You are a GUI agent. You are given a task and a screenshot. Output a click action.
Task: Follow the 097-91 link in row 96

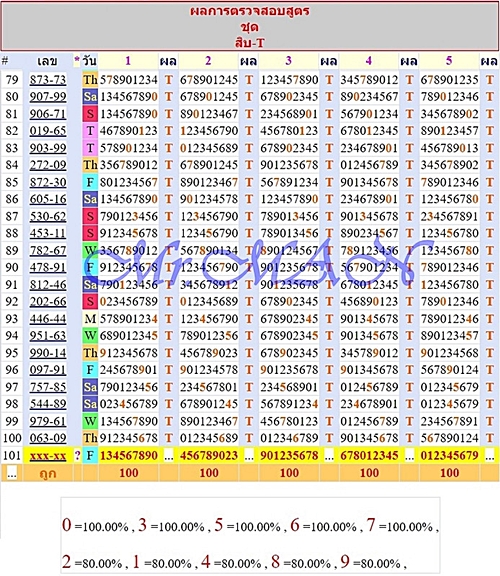coord(48,370)
